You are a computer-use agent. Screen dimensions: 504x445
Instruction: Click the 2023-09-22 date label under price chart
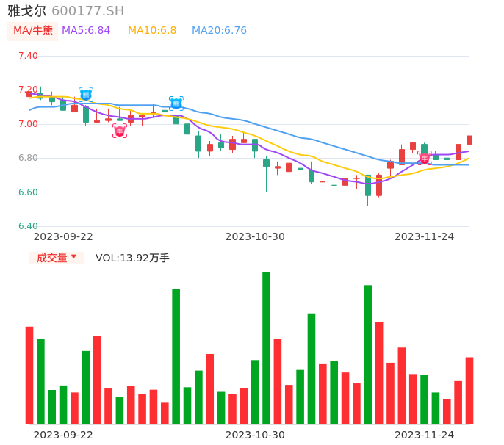pyautogui.click(x=63, y=236)
